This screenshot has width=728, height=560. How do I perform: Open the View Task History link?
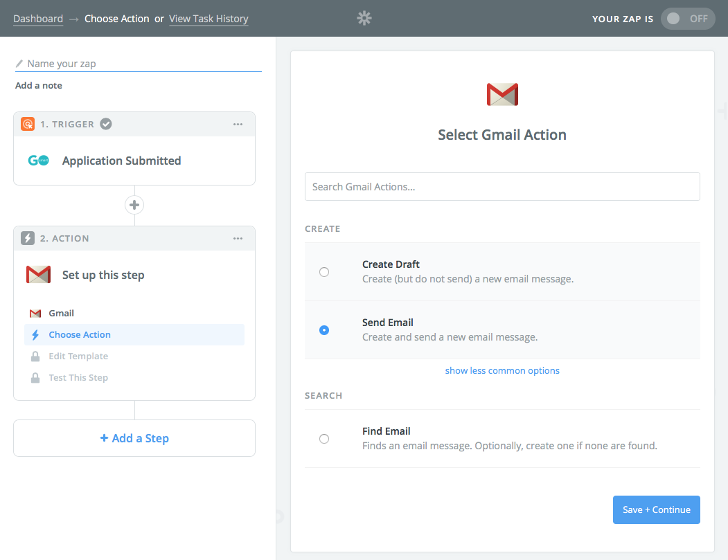(208, 19)
